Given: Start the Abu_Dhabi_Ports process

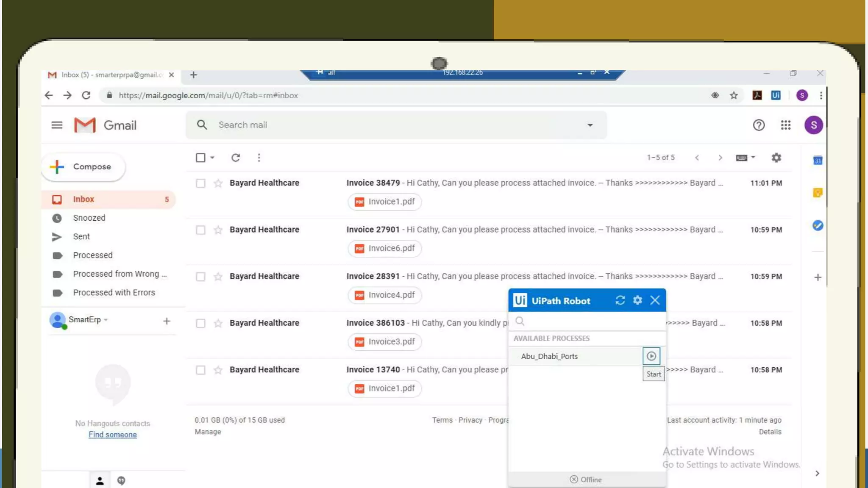Looking at the screenshot, I should 651,356.
